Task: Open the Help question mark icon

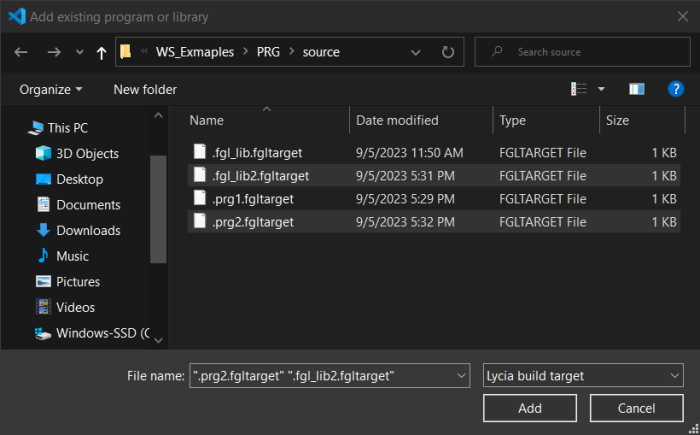Action: (675, 89)
